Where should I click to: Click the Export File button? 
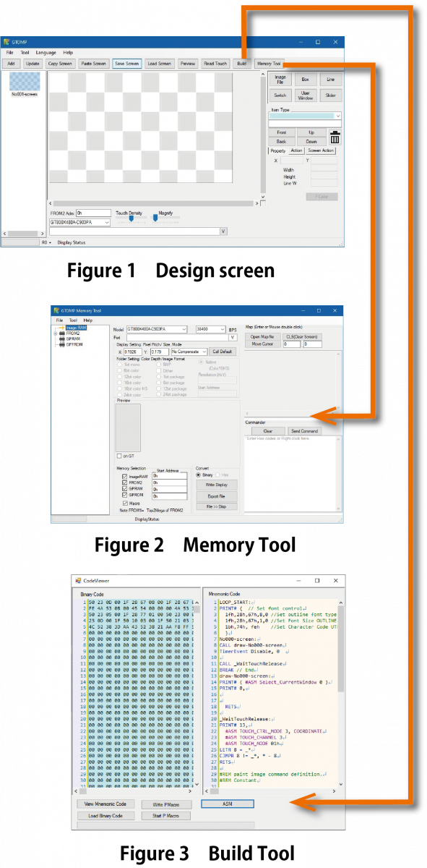[x=216, y=496]
